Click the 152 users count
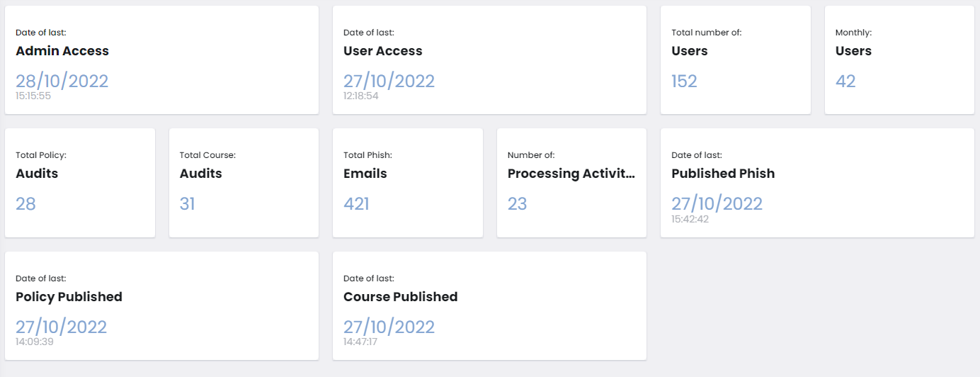Viewport: 980px width, 377px height. [x=684, y=81]
